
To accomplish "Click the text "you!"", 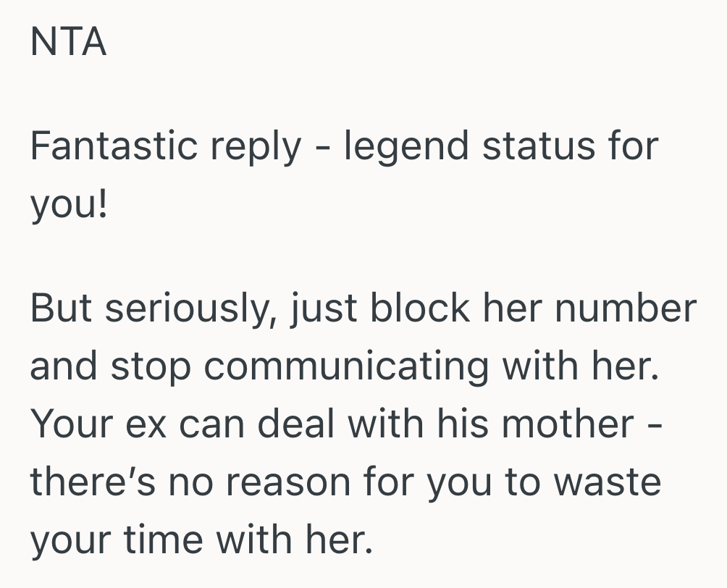I will pyautogui.click(x=69, y=206).
